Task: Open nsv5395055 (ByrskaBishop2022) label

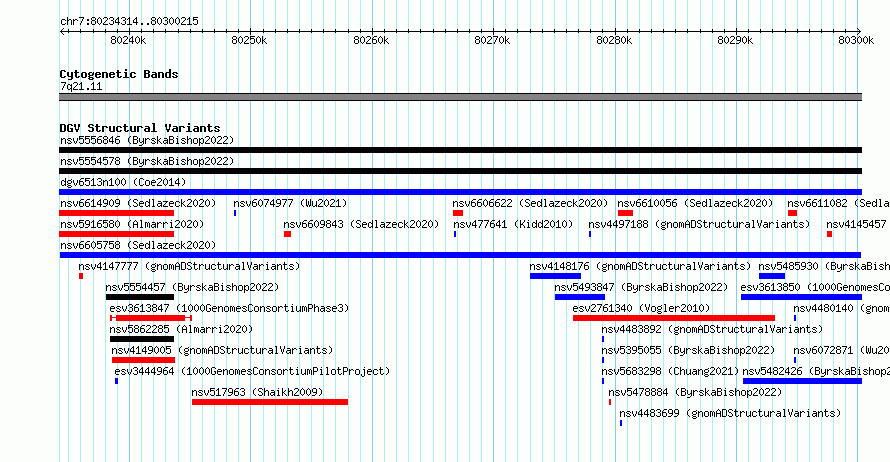Action: tap(688, 350)
